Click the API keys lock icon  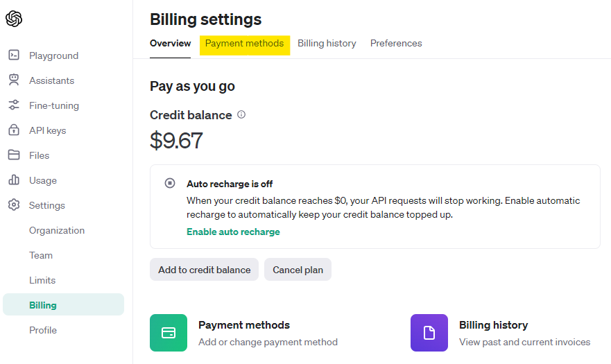click(x=14, y=130)
